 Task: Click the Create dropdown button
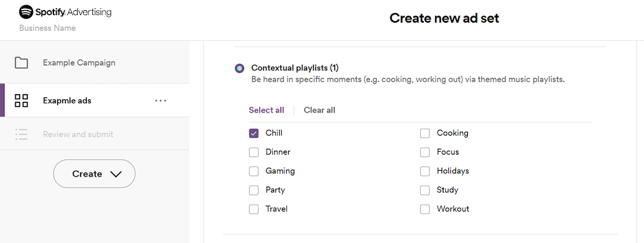click(94, 174)
